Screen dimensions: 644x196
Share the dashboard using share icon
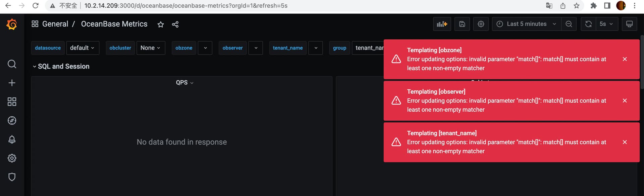(x=175, y=24)
